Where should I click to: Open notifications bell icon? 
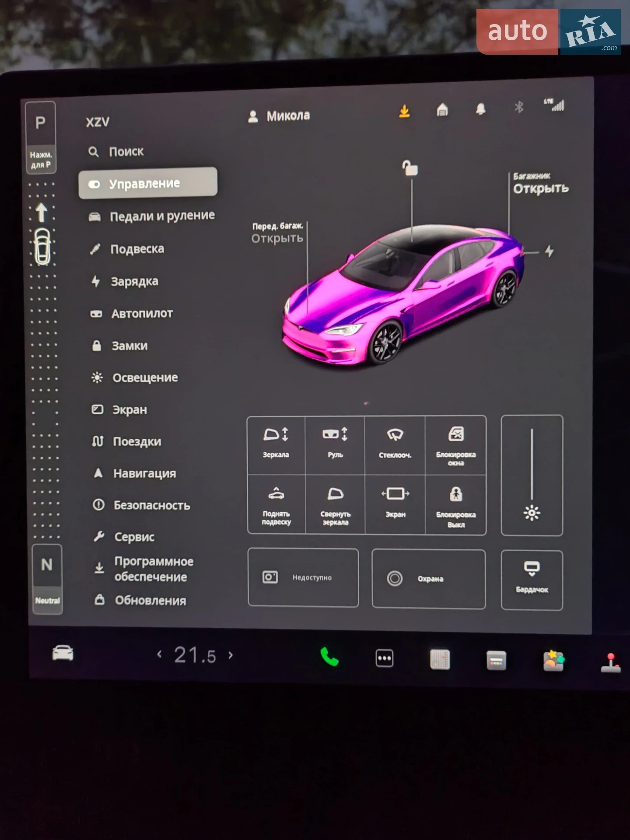pos(480,108)
